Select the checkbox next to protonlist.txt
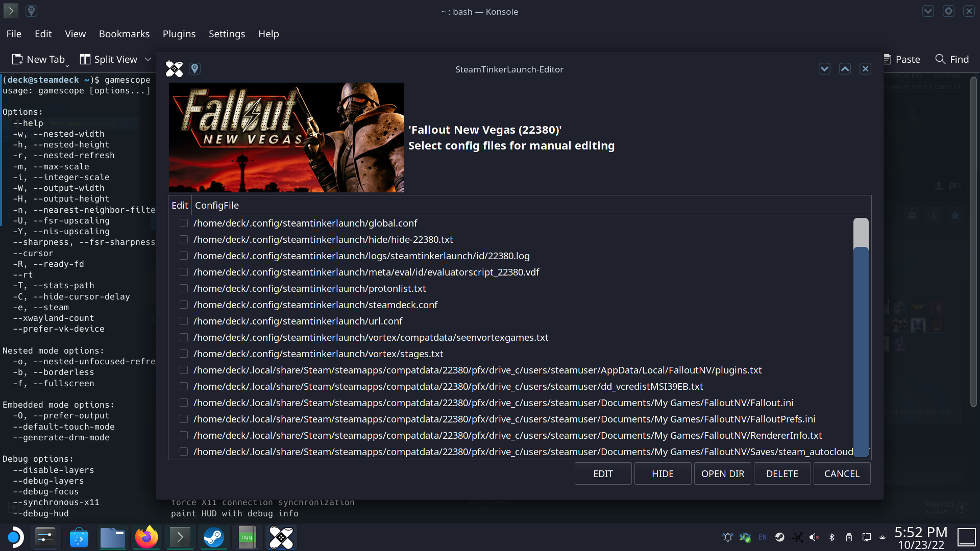This screenshot has height=551, width=980. [x=183, y=288]
